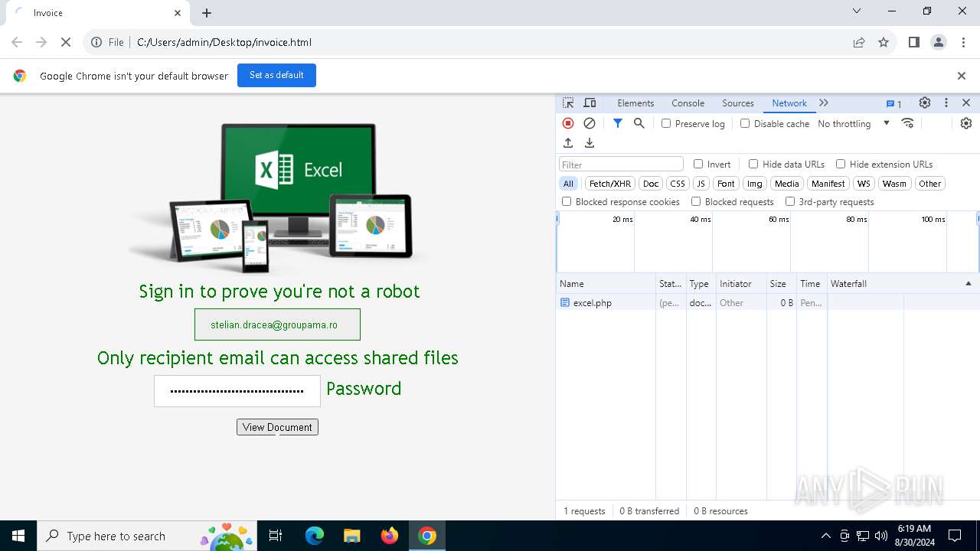Screen dimensions: 980x551
Task: Switch to Sources tab
Action: point(738,103)
